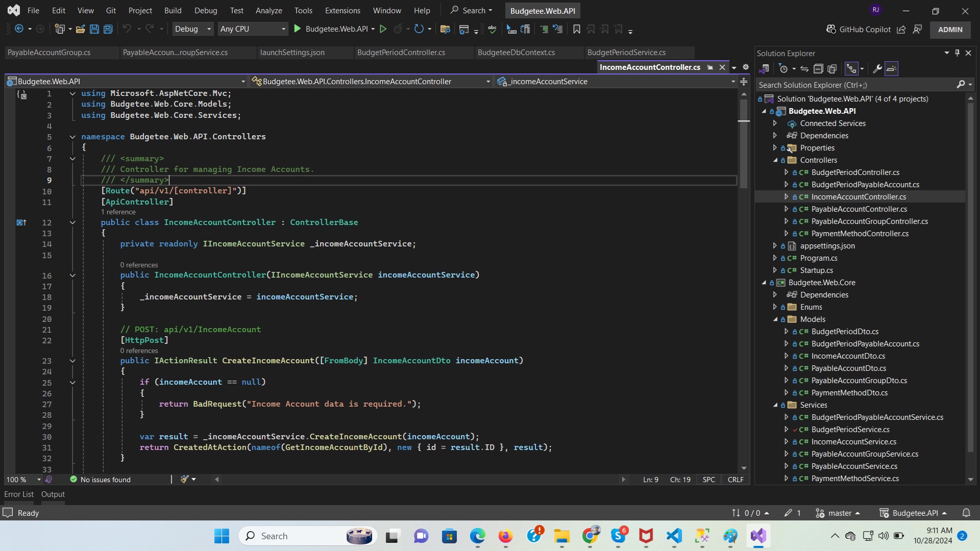The image size is (980, 551).
Task: Click the notifications bell in status bar
Action: [966, 513]
